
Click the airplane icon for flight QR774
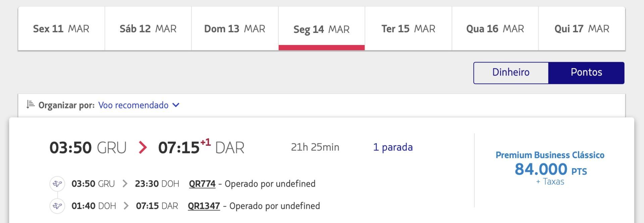57,184
